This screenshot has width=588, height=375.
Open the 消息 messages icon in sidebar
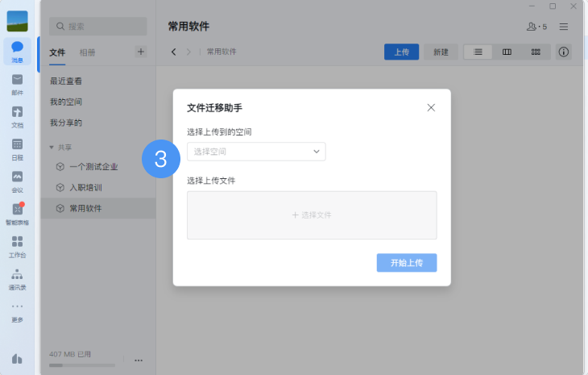click(17, 50)
